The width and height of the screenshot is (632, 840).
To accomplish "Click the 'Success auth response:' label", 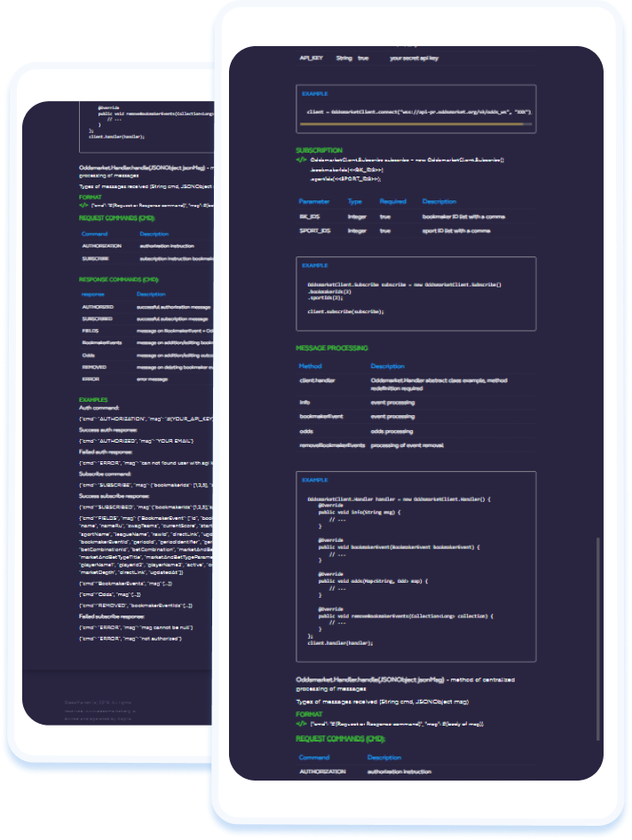I will pyautogui.click(x=107, y=429).
